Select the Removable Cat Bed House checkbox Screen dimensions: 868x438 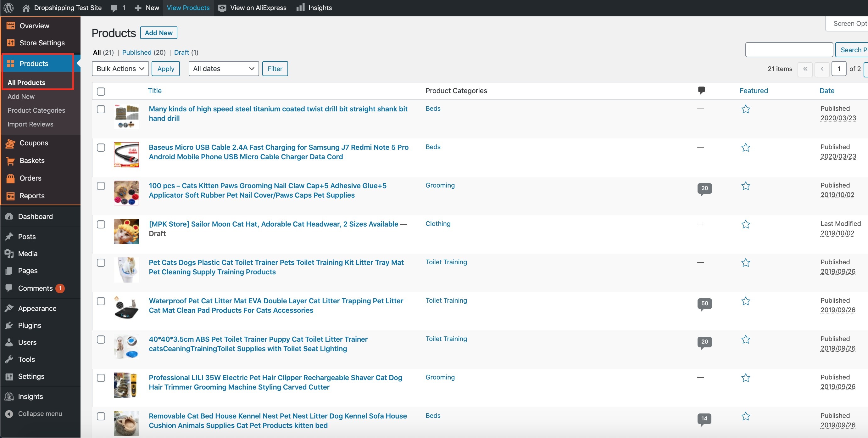tap(101, 416)
